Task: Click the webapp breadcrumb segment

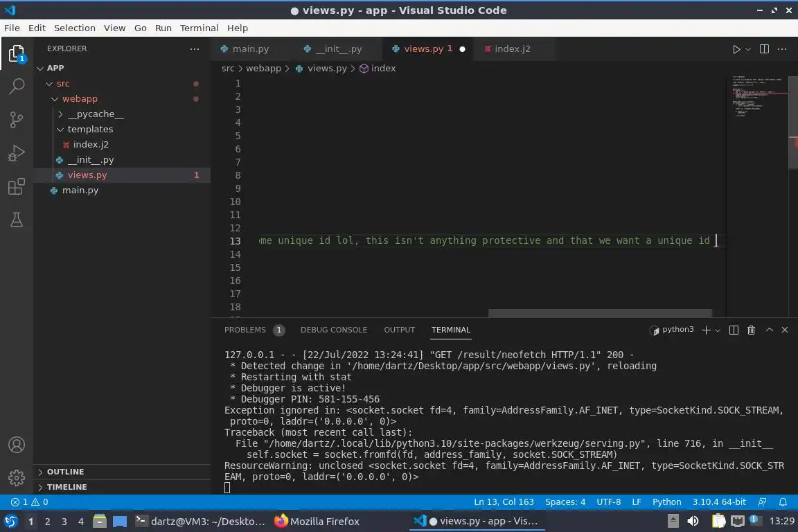Action: pyautogui.click(x=263, y=68)
